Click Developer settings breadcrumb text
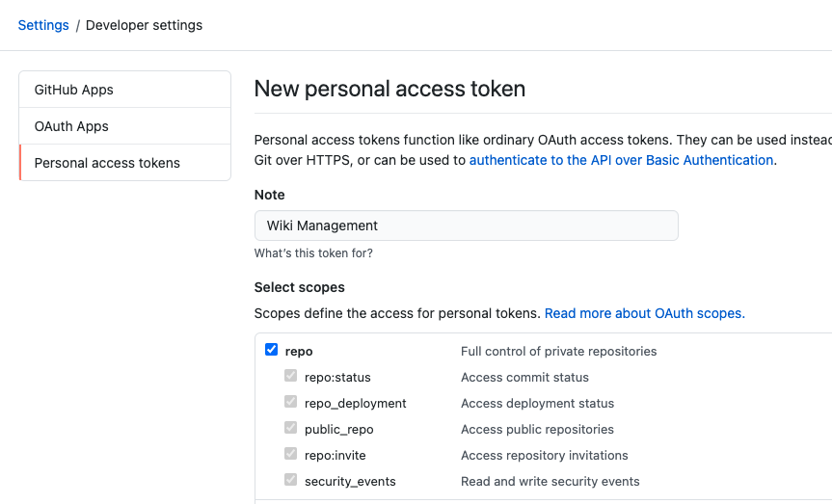832x504 pixels. point(144,25)
